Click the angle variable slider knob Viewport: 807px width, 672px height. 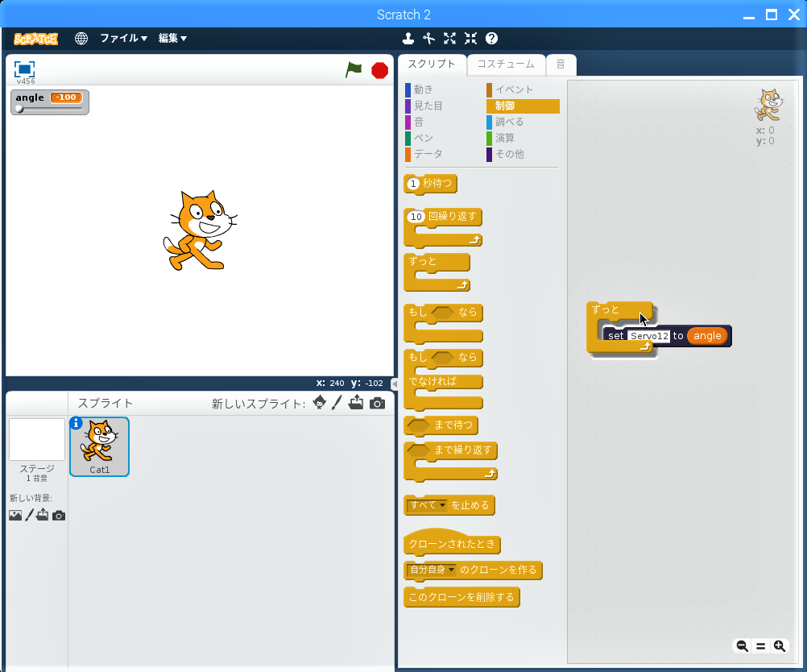pos(19,109)
